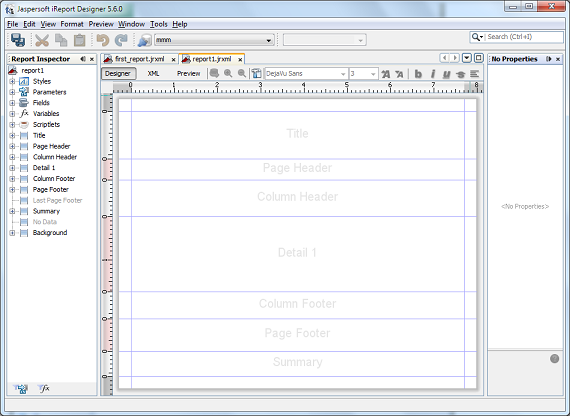Click the Paste clipboard icon
The height and width of the screenshot is (416, 570).
pos(79,40)
